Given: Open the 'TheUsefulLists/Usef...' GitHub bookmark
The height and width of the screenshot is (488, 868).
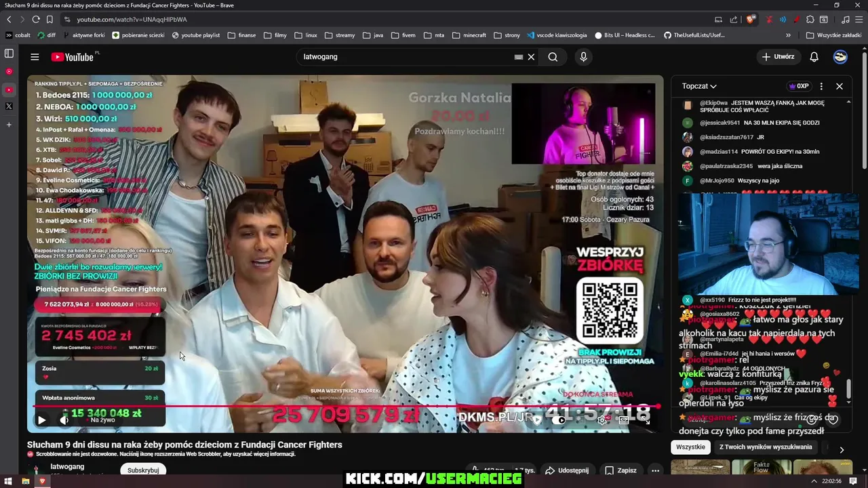Looking at the screenshot, I should (x=694, y=35).
